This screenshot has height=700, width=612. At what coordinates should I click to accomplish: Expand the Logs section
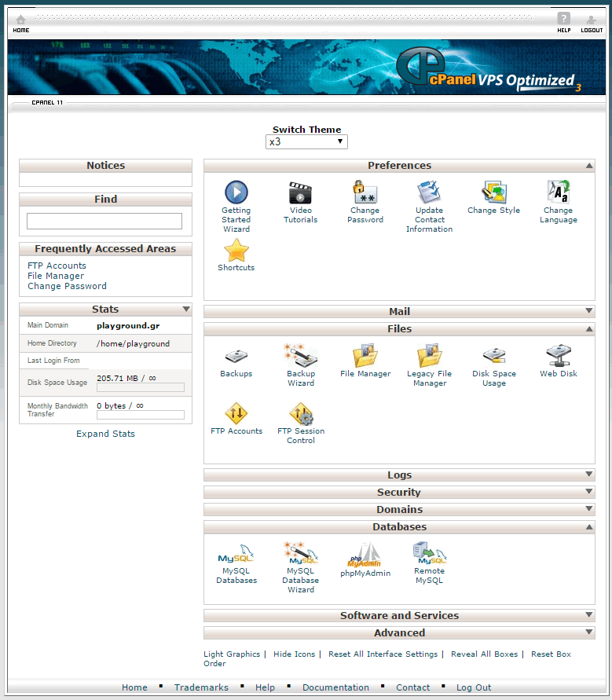589,474
